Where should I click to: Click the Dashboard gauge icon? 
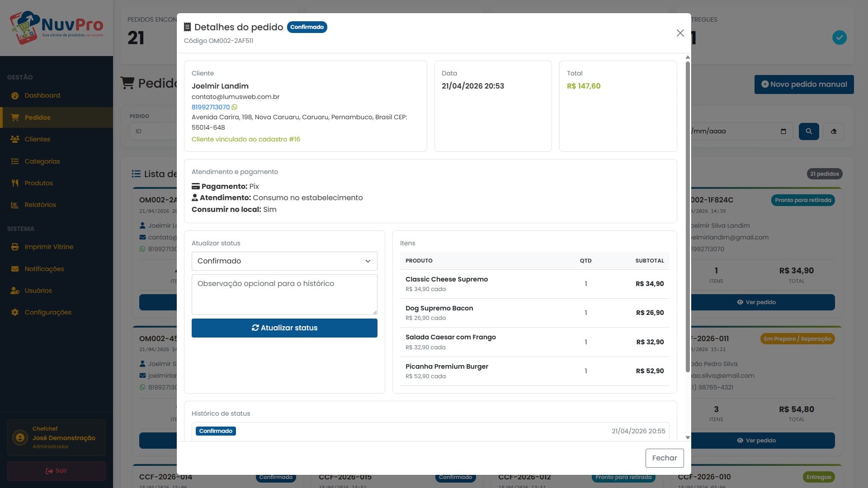tap(15, 95)
